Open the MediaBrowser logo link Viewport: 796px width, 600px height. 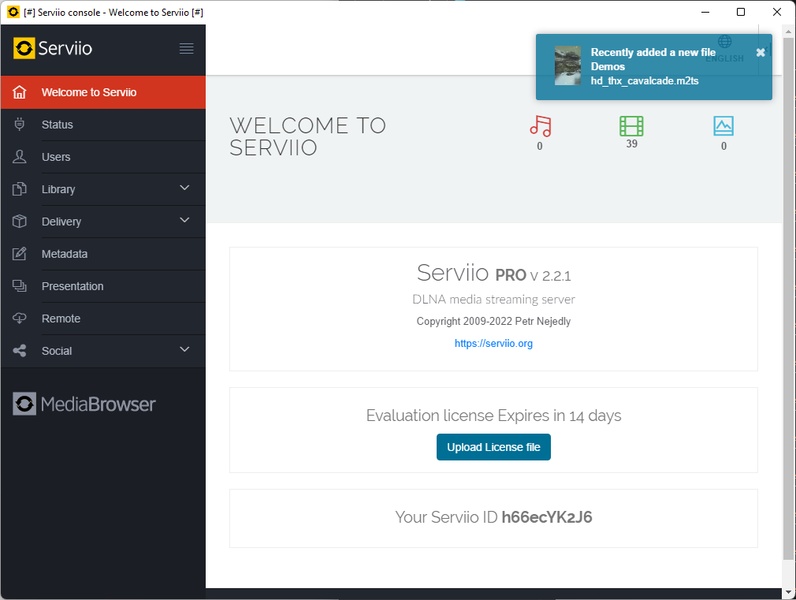[x=84, y=404]
